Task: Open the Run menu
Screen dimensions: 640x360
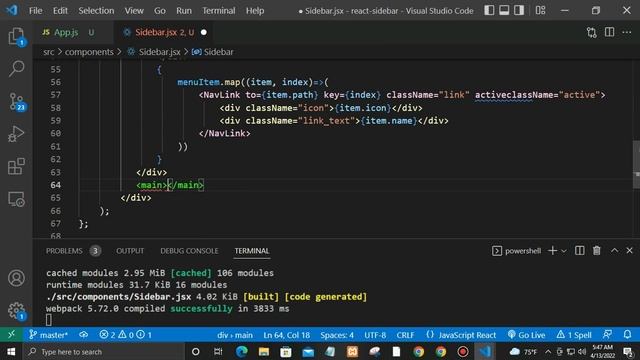Action: (x=184, y=11)
